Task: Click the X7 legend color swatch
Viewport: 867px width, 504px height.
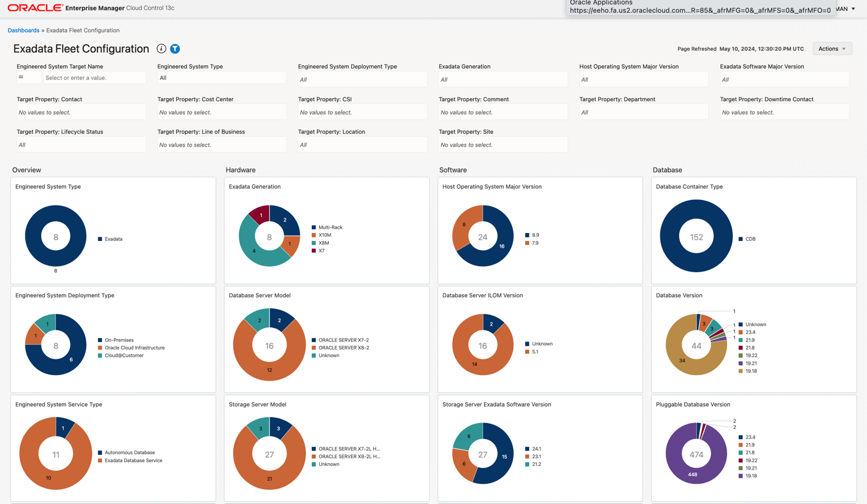Action: coord(314,251)
